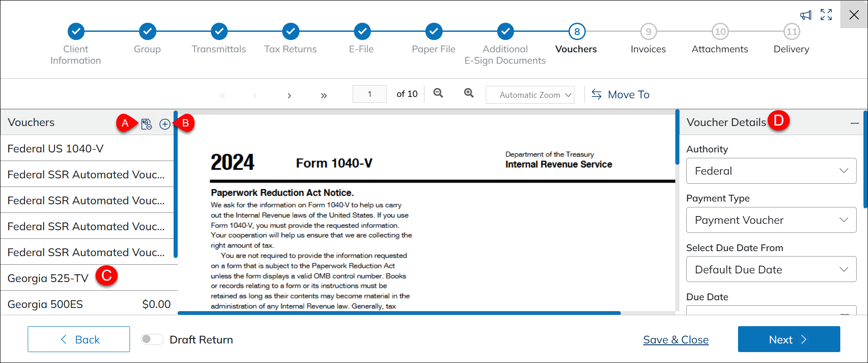Screen dimensions: 868x363
Task: Click the voucher settings icon beside Vouchers
Action: (146, 124)
